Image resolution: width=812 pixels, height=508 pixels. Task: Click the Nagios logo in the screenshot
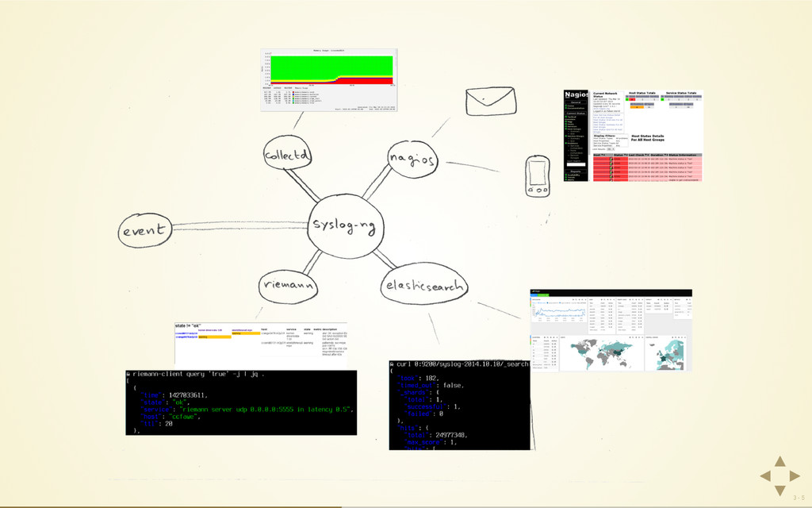point(576,95)
